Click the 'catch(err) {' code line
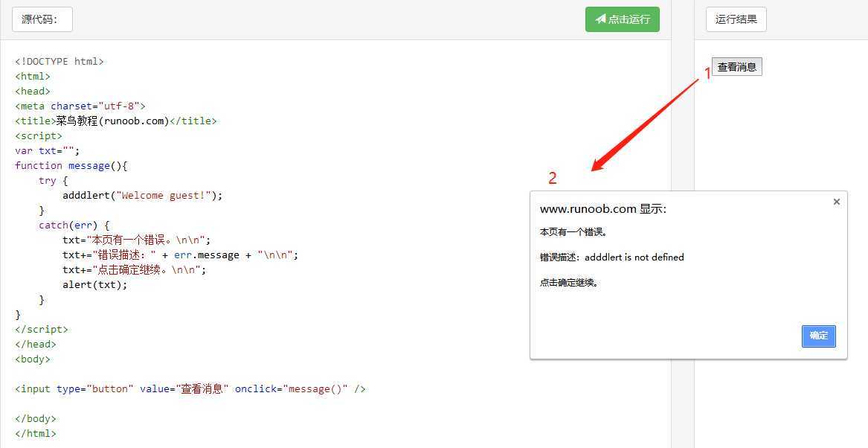The height and width of the screenshot is (448, 868). pos(74,225)
